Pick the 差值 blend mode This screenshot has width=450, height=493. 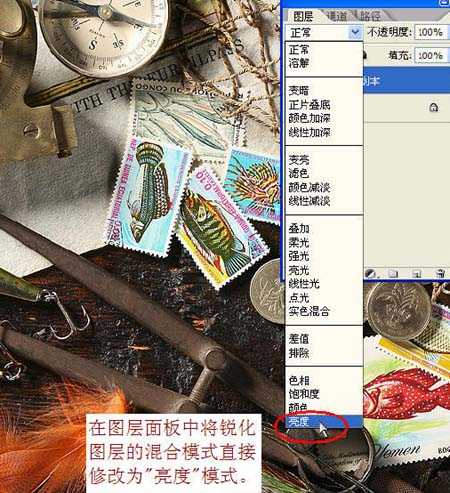pyautogui.click(x=299, y=339)
